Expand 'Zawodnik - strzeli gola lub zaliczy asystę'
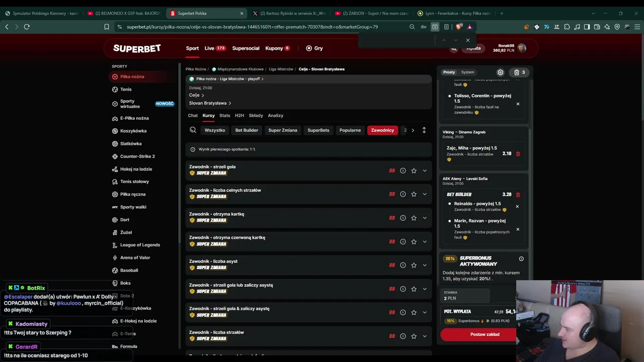 point(425,289)
